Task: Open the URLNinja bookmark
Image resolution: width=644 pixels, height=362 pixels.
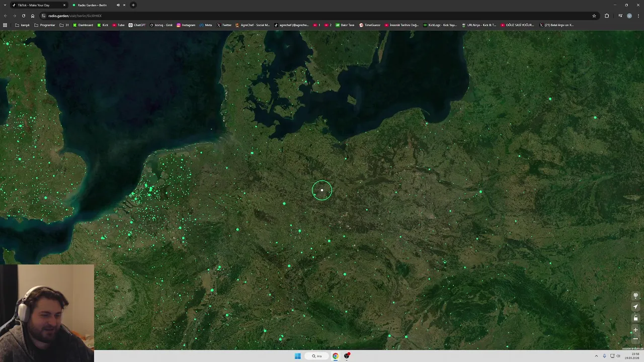Action: point(479,25)
